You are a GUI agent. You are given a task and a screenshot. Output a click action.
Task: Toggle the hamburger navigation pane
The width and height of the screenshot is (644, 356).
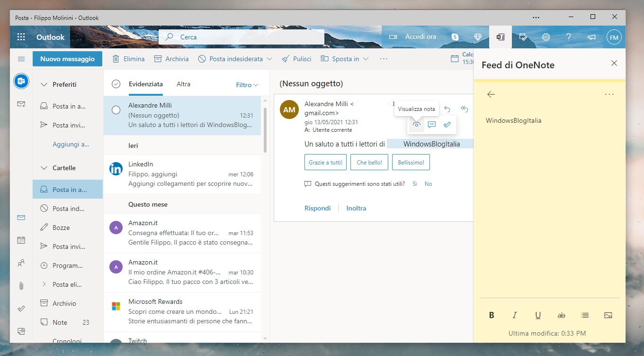[21, 59]
